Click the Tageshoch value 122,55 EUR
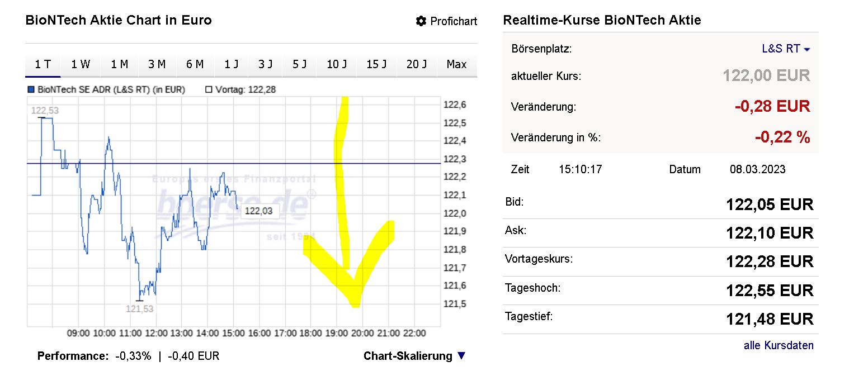 [770, 291]
